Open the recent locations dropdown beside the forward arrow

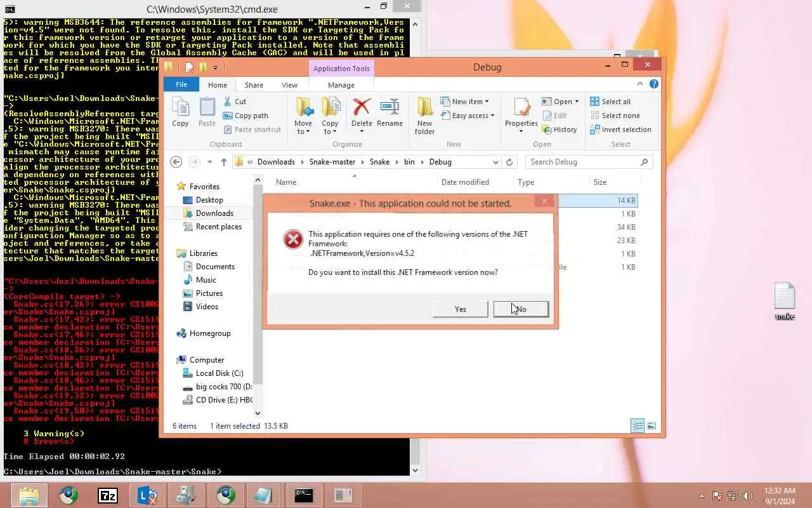pos(209,162)
